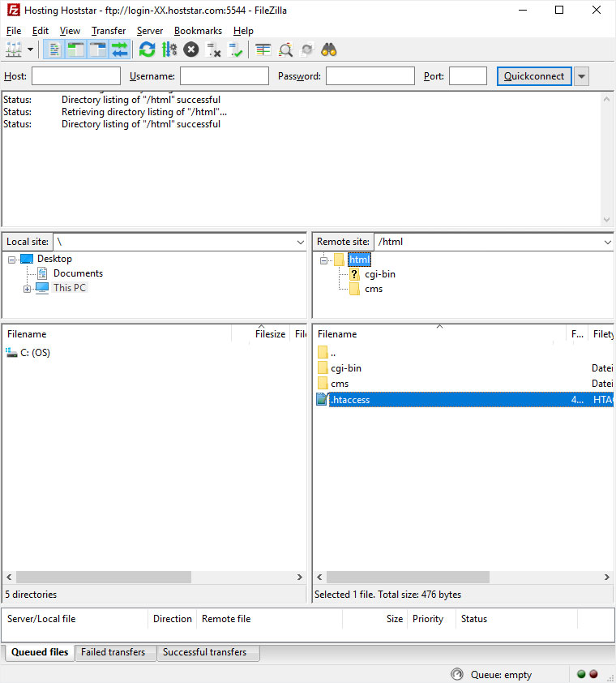The height and width of the screenshot is (683, 616).
Task: Click the Status column header in queue
Action: click(517, 619)
